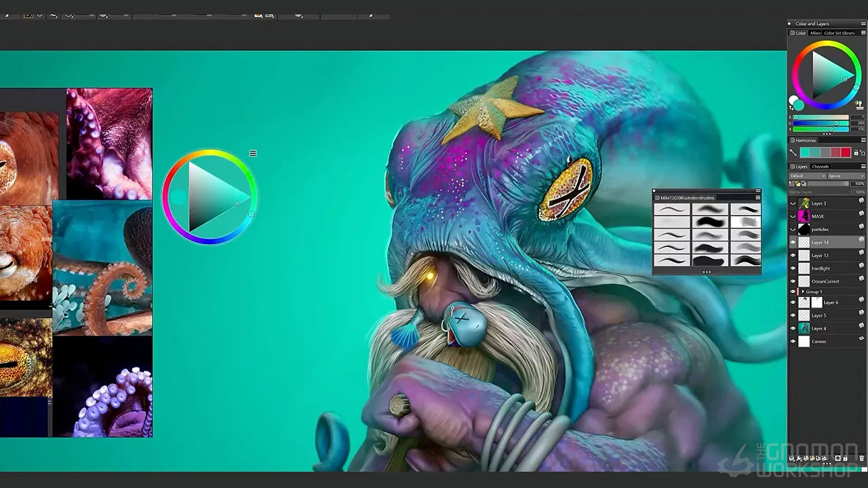Image resolution: width=868 pixels, height=488 pixels.
Task: Switch to the Color Set Libraries tab
Action: tap(840, 33)
